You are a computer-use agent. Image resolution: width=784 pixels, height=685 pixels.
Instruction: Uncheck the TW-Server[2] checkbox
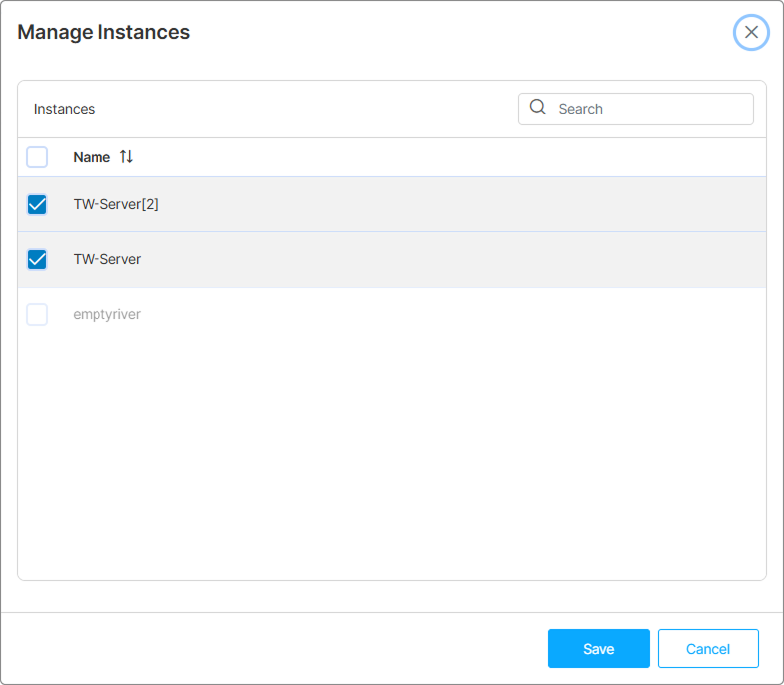[x=37, y=204]
